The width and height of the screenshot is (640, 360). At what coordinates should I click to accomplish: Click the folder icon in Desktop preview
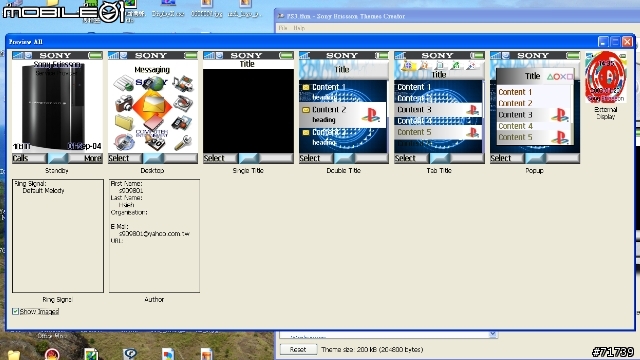point(124,122)
